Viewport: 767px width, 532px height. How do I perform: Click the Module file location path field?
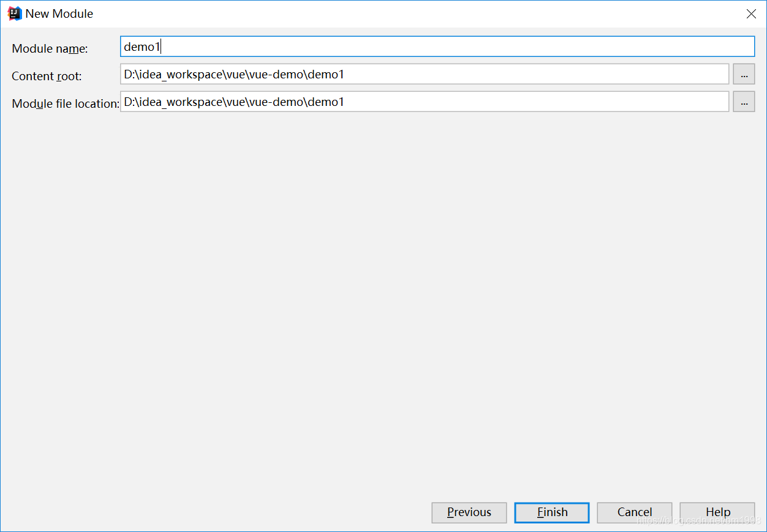(x=425, y=102)
